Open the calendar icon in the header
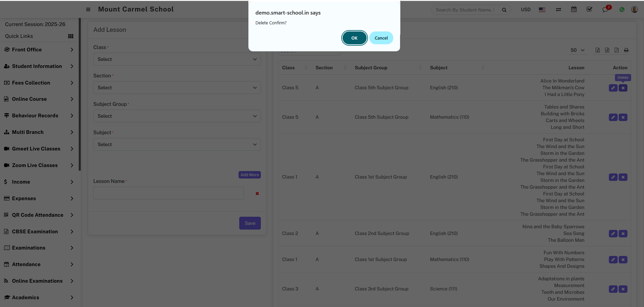 (574, 9)
